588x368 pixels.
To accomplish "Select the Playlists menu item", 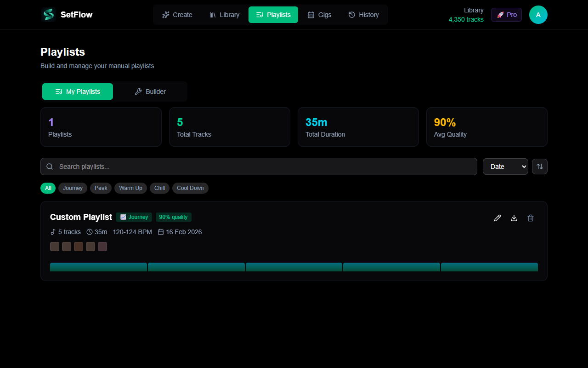I will click(x=273, y=15).
